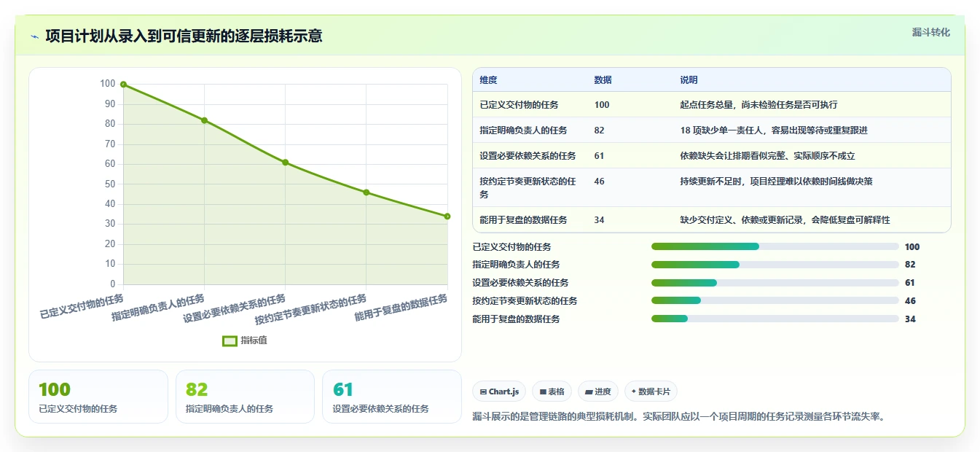This screenshot has height=452, width=980.
Task: Click the table data value 34
Action: point(599,220)
